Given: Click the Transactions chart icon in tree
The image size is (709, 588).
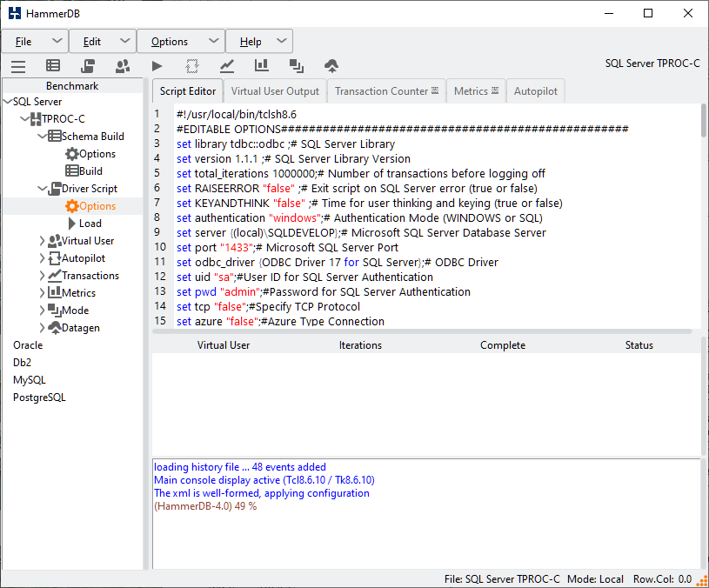Looking at the screenshot, I should pyautogui.click(x=55, y=275).
